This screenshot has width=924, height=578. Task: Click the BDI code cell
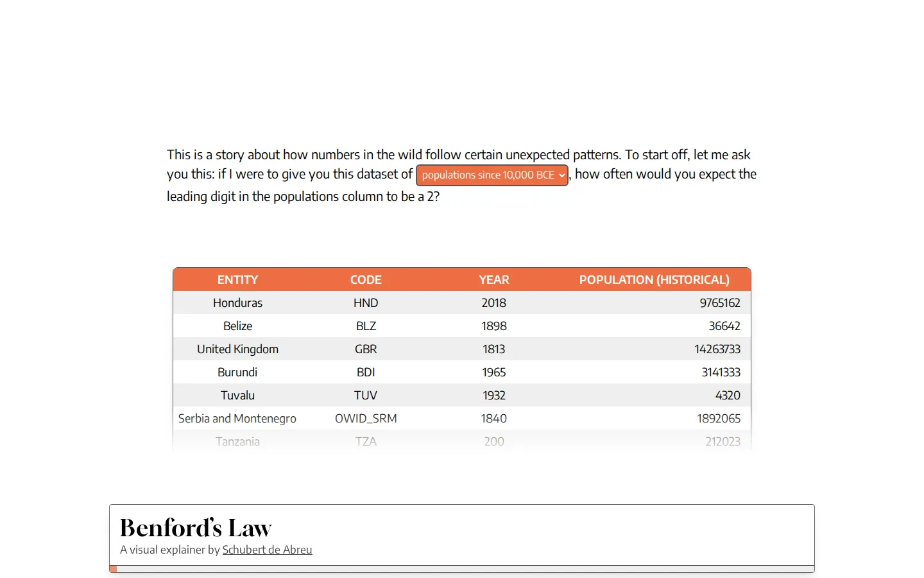click(366, 372)
